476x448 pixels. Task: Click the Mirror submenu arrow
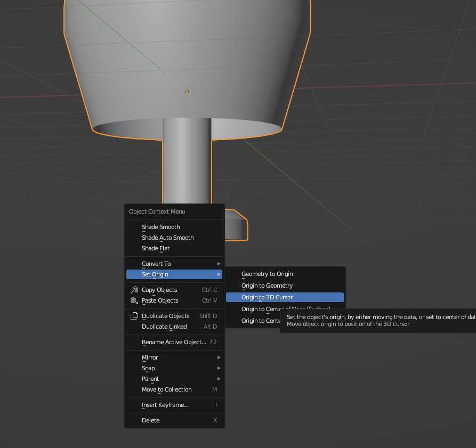coord(219,357)
